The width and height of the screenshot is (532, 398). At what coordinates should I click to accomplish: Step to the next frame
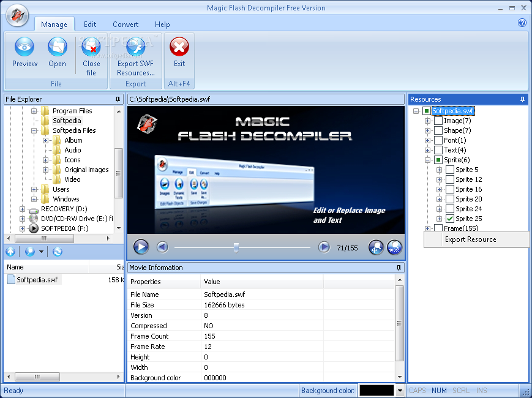pyautogui.click(x=324, y=247)
